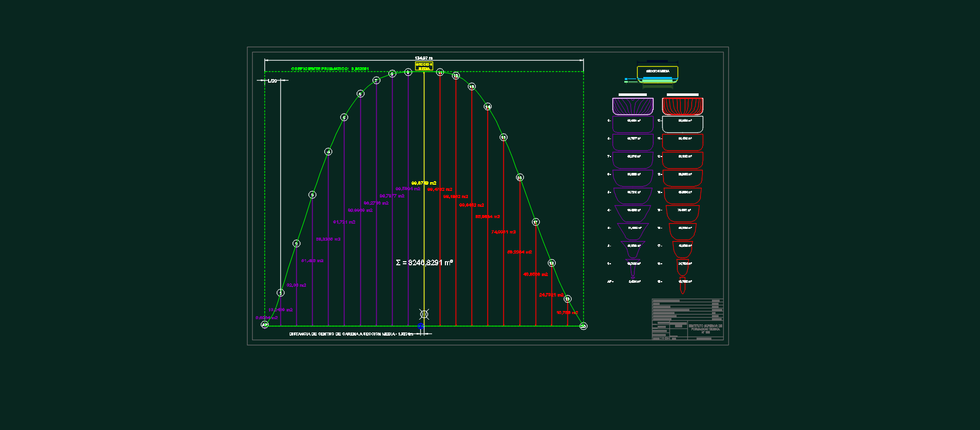Click the L/20 spacing dimension label

pos(272,81)
